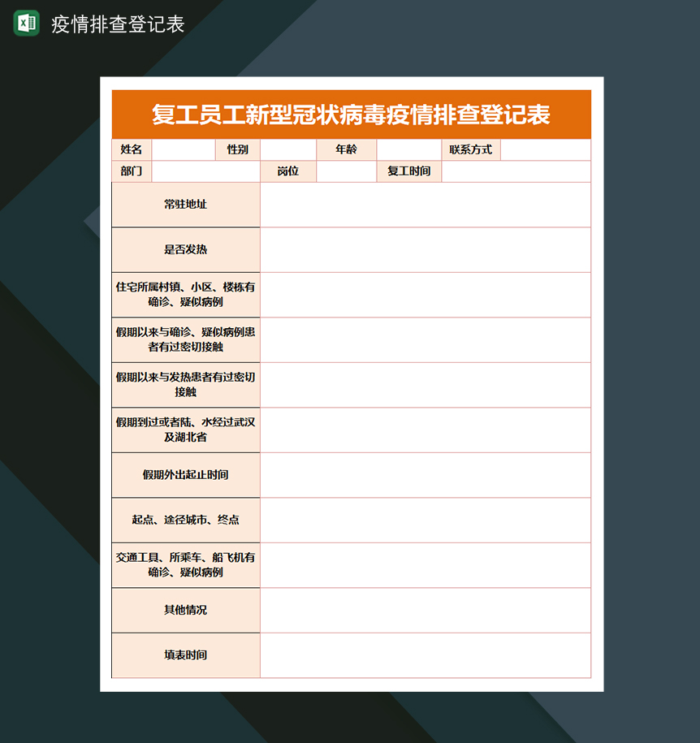Select the 岗位 label cell
Screen dimensions: 700x743
point(288,171)
